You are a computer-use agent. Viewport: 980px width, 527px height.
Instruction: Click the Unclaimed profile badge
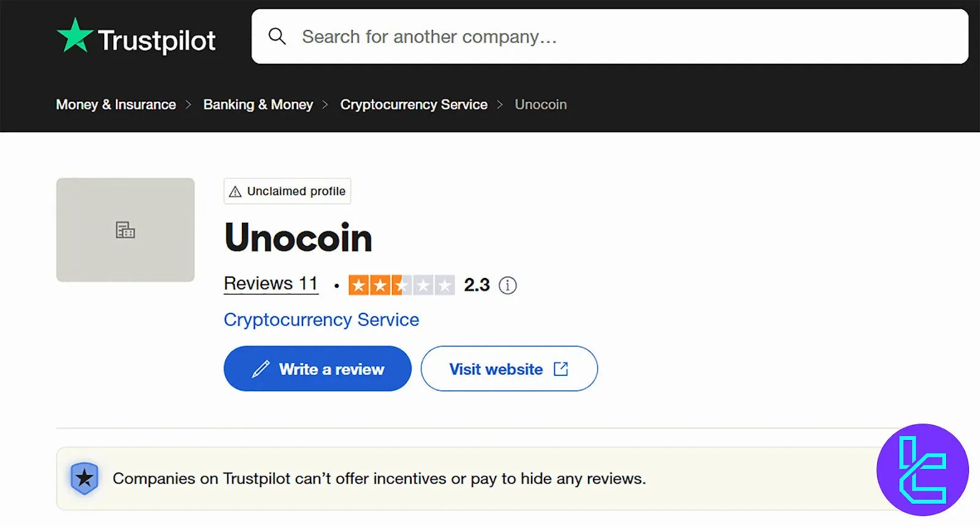(287, 191)
